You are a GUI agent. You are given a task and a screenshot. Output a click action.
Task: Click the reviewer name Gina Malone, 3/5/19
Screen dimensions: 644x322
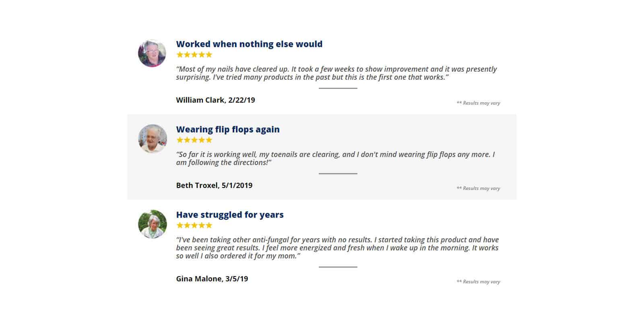(212, 279)
